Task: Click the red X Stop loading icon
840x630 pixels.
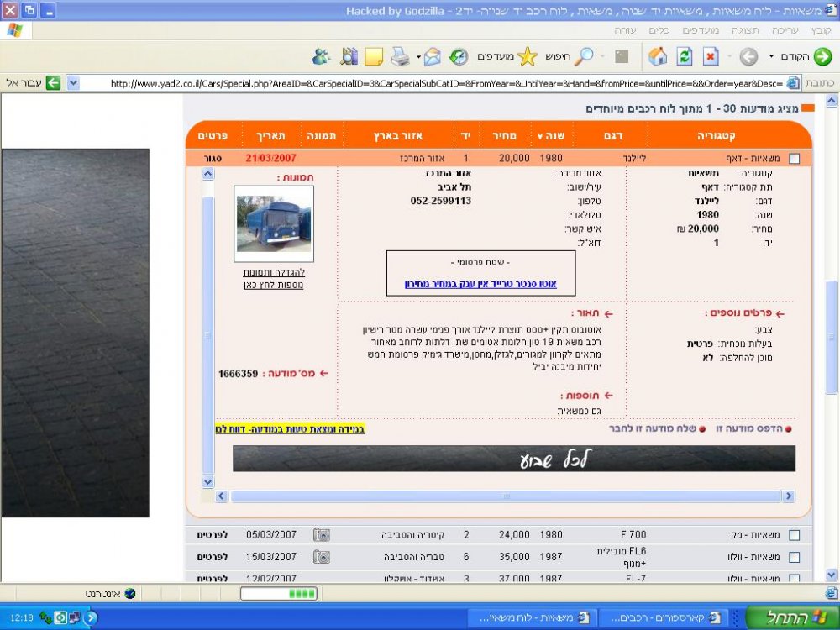Action: pos(711,56)
